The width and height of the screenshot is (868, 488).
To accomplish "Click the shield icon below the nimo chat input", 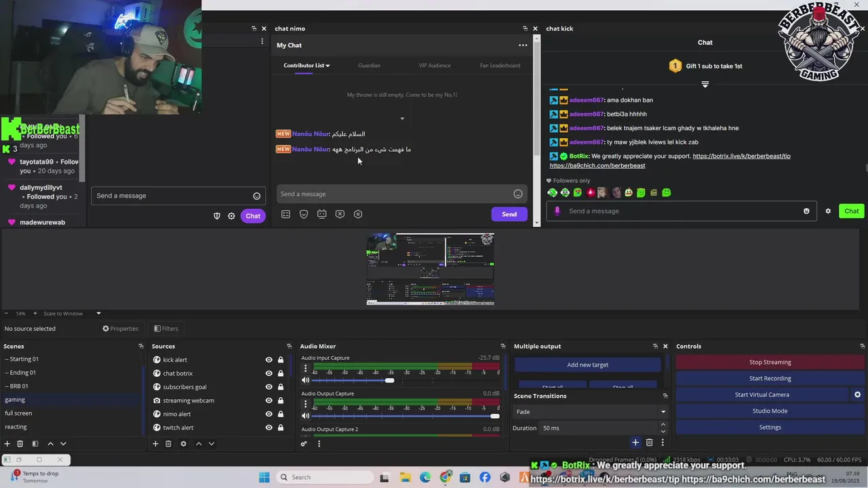I will click(304, 214).
